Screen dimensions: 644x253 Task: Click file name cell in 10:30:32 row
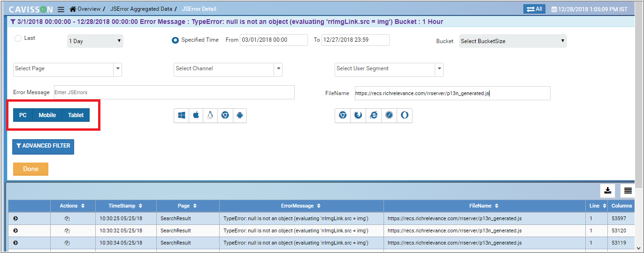[x=484, y=231]
